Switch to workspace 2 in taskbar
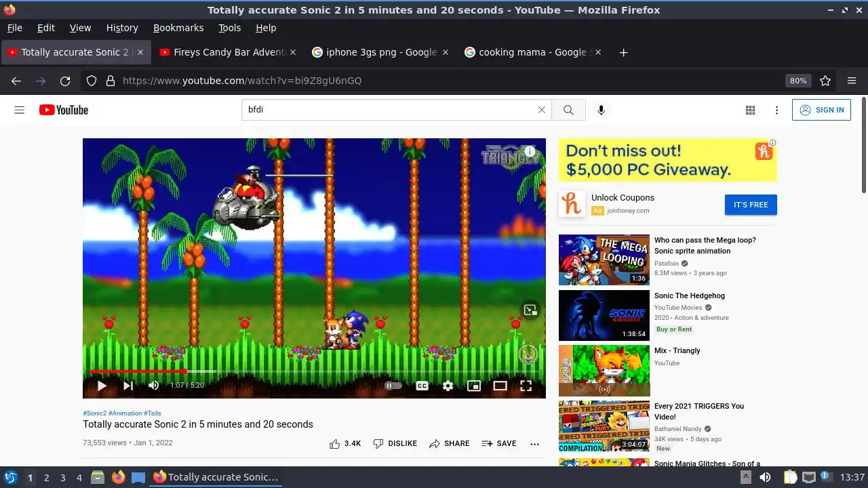The image size is (868, 488). pos(46,477)
